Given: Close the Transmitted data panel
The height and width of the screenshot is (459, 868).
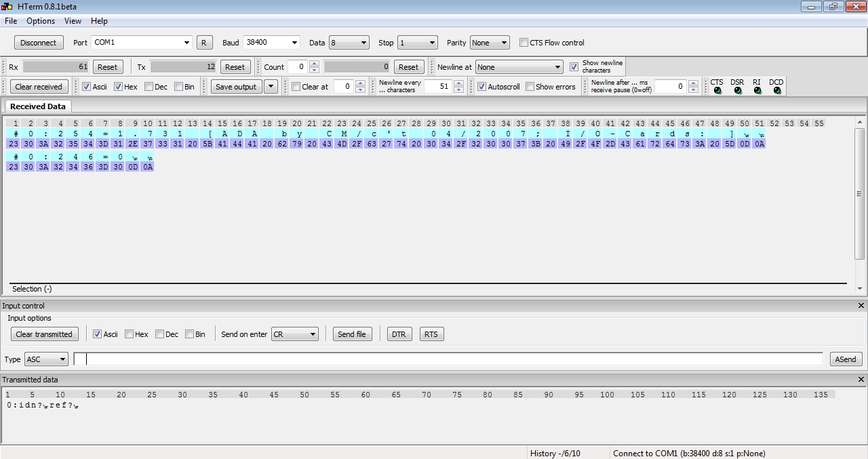Looking at the screenshot, I should click(861, 380).
